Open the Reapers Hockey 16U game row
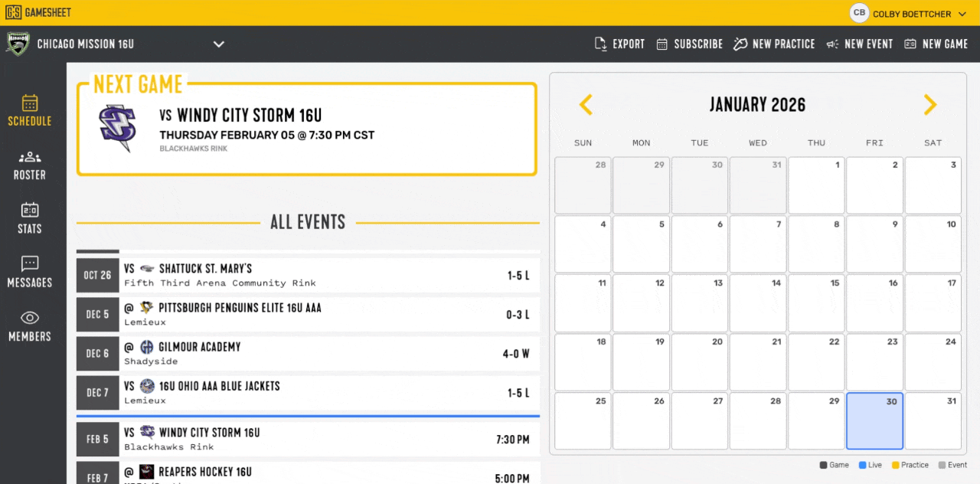Image resolution: width=980 pixels, height=484 pixels. click(x=308, y=473)
